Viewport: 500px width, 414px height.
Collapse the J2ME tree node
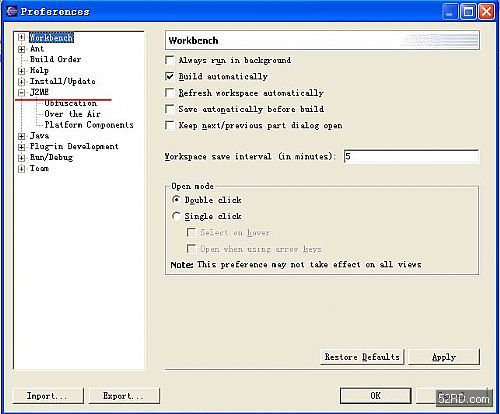(x=21, y=93)
